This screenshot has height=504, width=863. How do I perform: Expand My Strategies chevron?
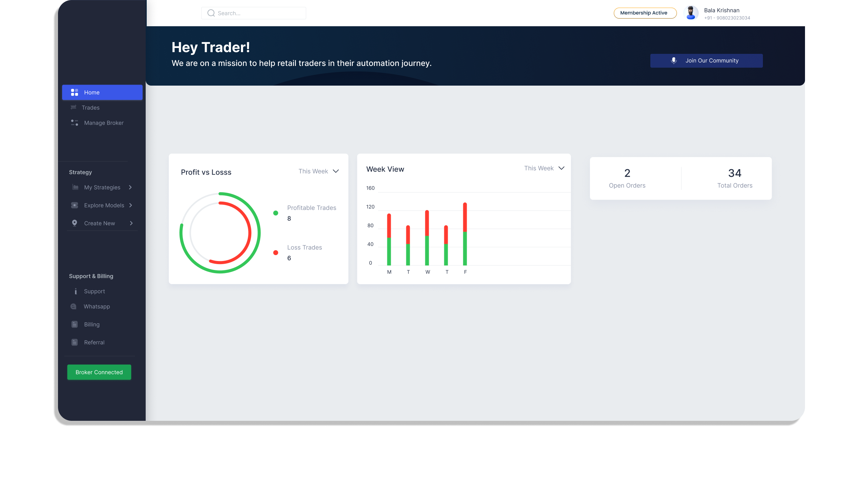coord(130,187)
